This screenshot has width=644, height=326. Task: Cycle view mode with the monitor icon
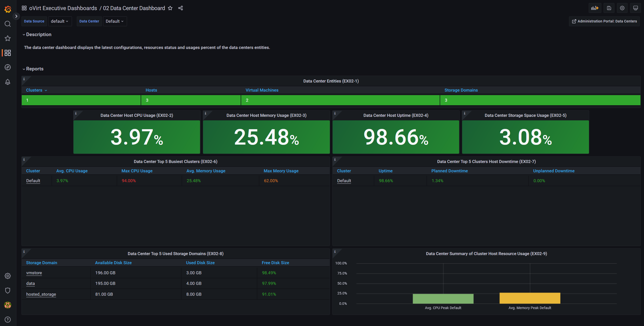point(636,8)
